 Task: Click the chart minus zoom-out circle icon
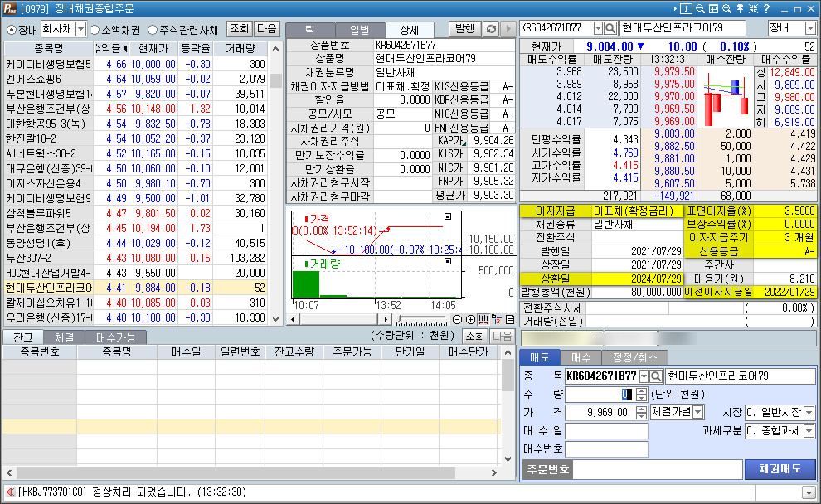tap(457, 320)
